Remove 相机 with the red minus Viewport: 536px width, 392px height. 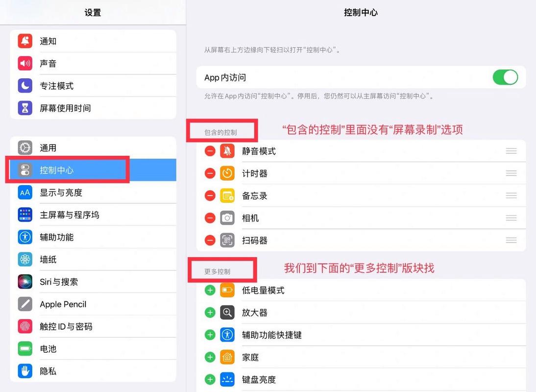tap(210, 218)
